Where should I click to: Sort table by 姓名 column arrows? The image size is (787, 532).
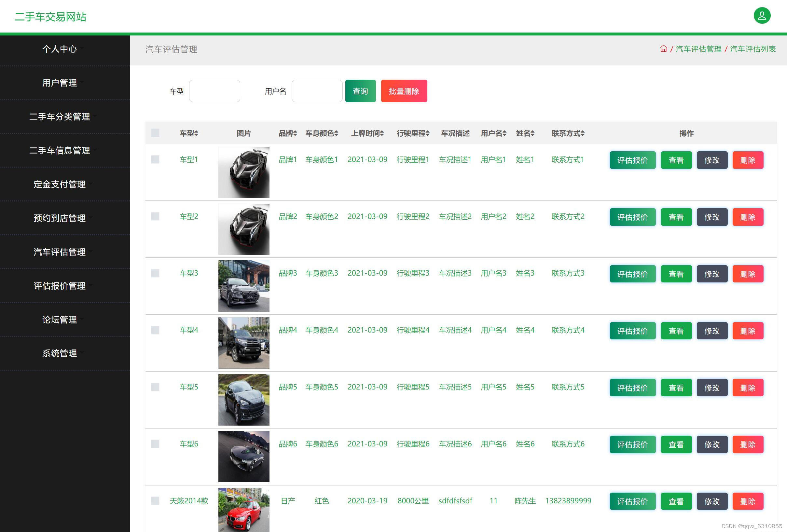533,133
